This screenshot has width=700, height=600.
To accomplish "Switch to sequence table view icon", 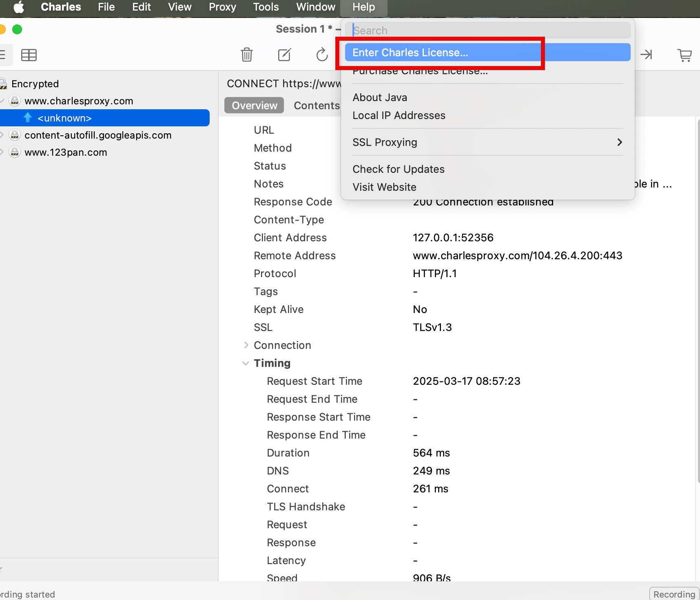I will pos(29,55).
